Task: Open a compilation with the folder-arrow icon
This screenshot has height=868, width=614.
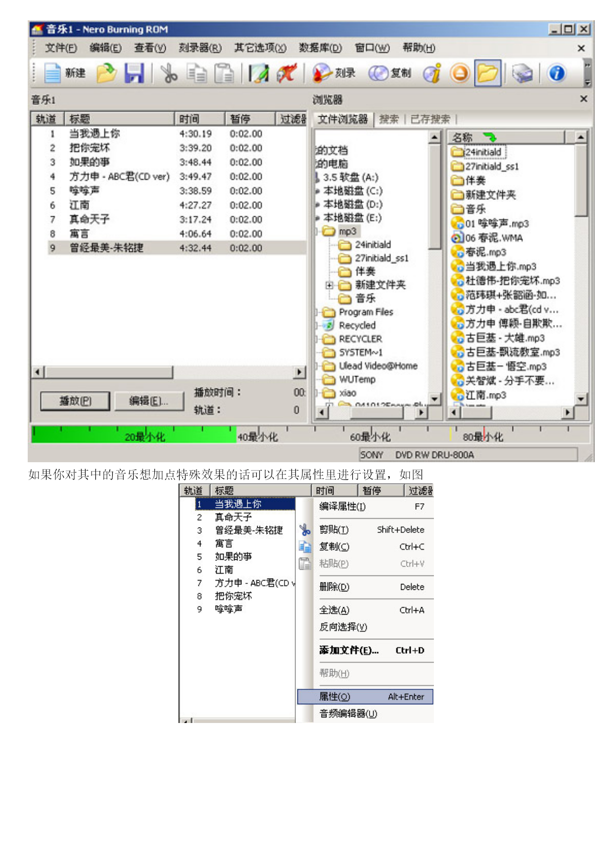Action: (x=106, y=73)
